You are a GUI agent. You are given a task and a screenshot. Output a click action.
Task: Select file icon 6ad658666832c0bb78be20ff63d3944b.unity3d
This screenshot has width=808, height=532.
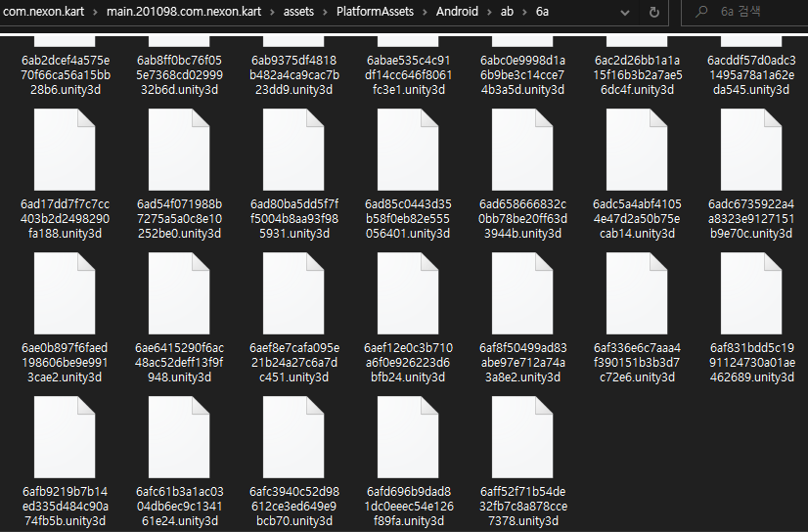522,150
